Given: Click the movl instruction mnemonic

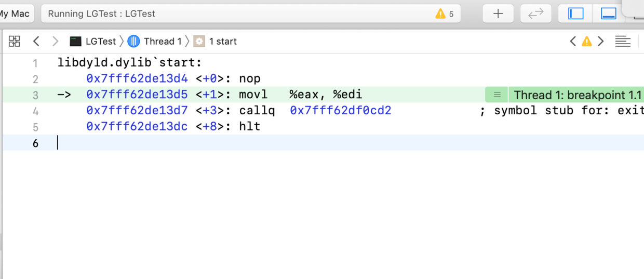Looking at the screenshot, I should pyautogui.click(x=253, y=95).
